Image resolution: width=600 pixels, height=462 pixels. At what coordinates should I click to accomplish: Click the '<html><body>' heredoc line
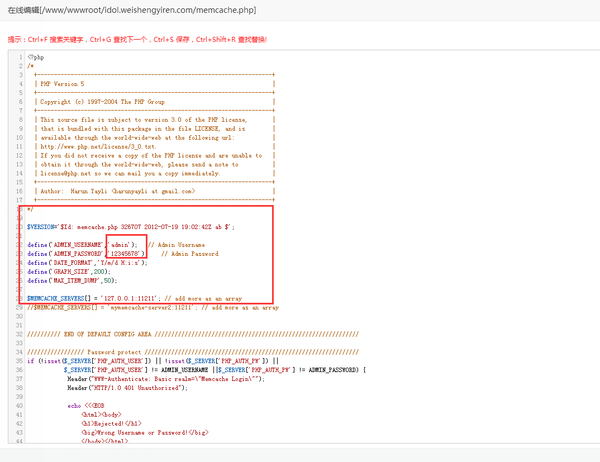[101, 415]
